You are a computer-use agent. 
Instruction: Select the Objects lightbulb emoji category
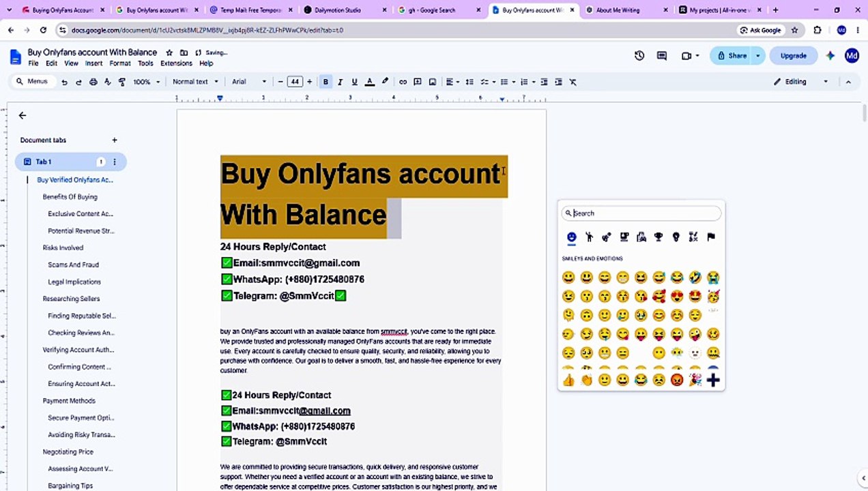(676, 237)
